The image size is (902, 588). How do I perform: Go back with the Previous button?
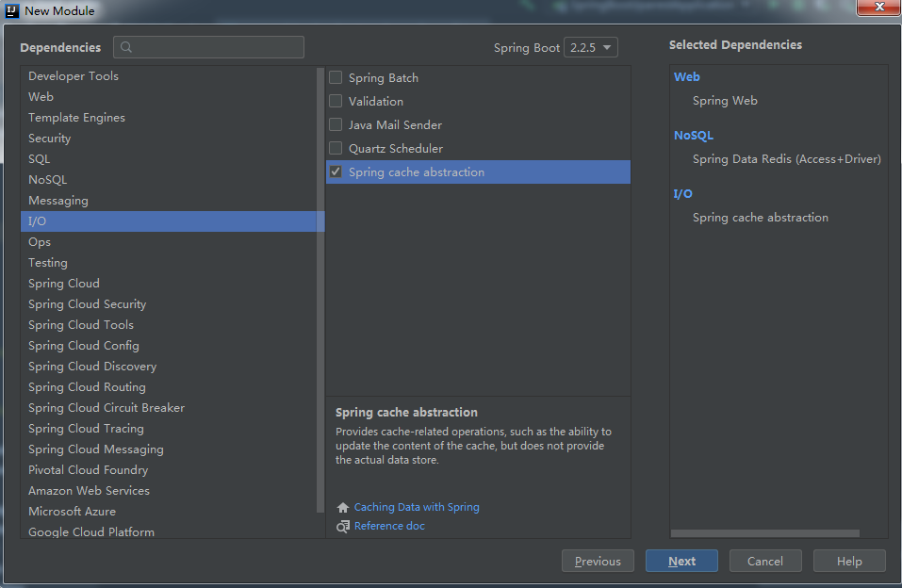coord(598,561)
